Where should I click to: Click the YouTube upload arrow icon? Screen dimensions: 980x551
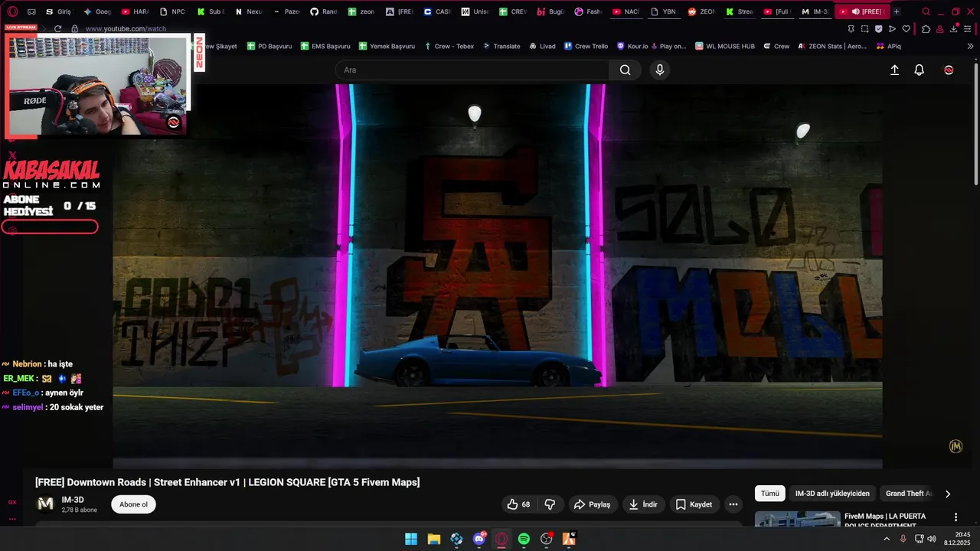pos(894,70)
